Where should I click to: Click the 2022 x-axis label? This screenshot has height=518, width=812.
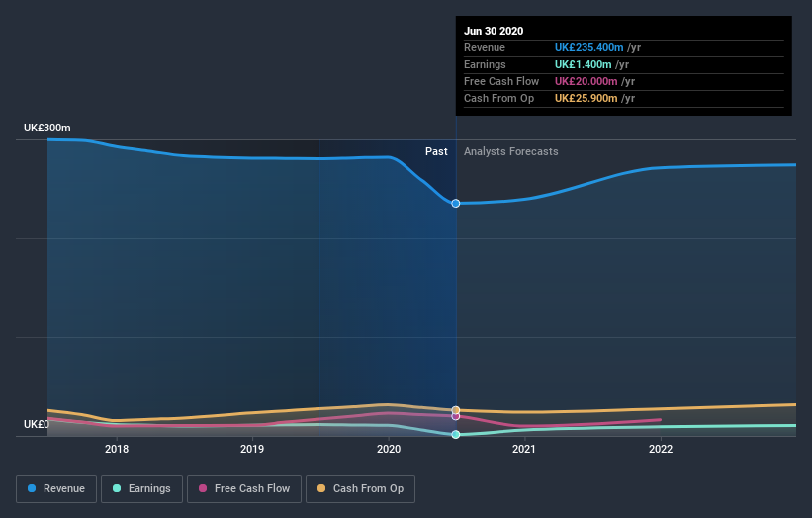661,449
